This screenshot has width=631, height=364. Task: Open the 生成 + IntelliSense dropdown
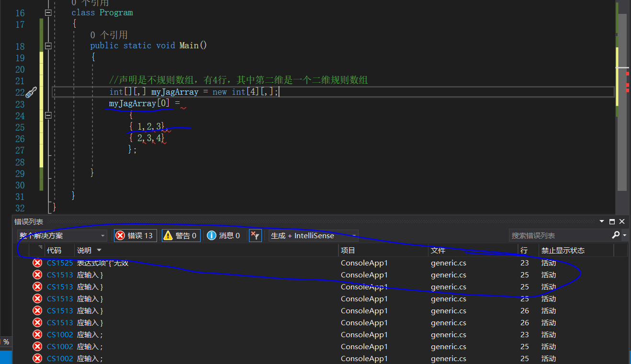coord(314,235)
